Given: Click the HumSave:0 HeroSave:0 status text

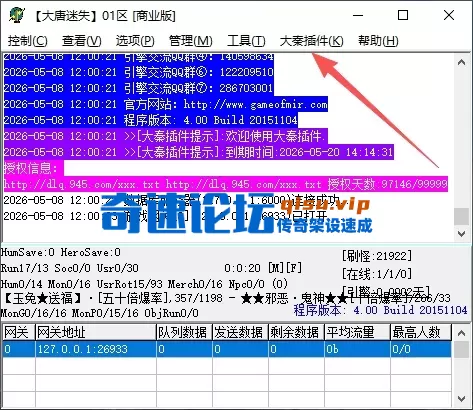Looking at the screenshot, I should click(x=61, y=252).
